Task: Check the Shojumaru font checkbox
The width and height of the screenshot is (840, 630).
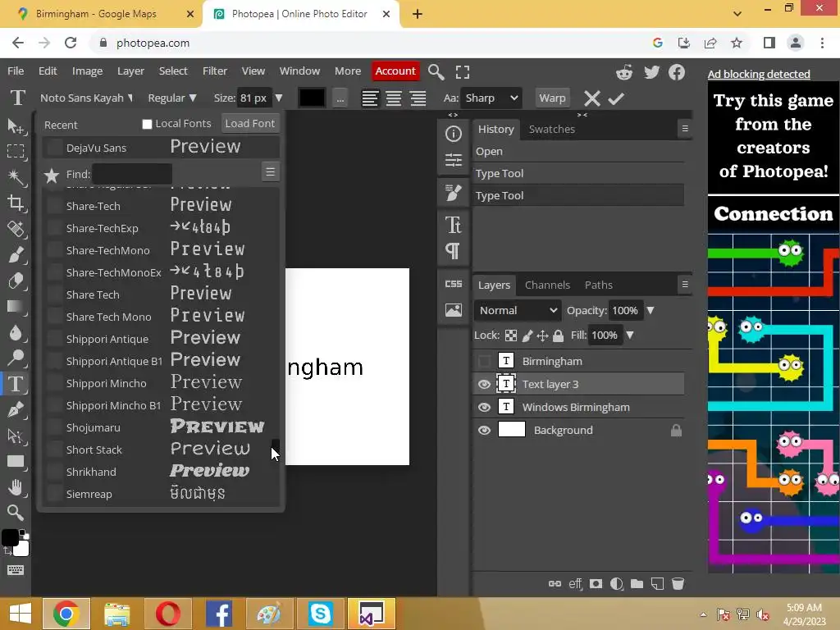Action: pos(55,427)
